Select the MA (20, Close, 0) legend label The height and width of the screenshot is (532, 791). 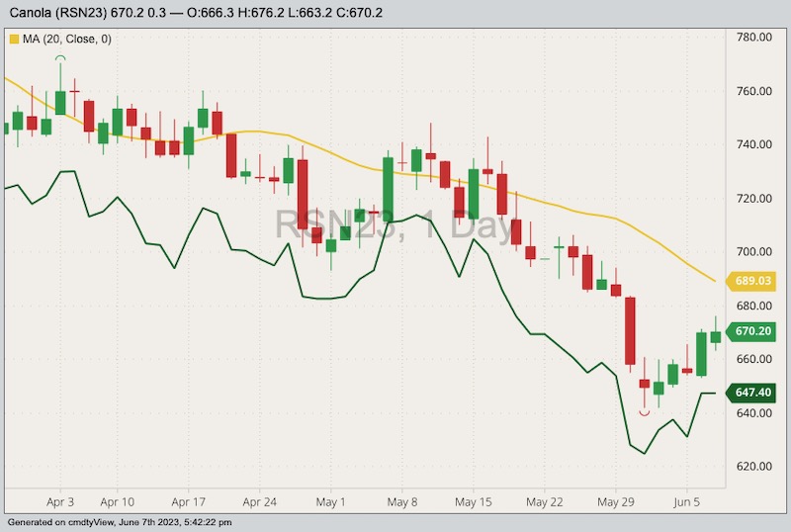coord(66,39)
